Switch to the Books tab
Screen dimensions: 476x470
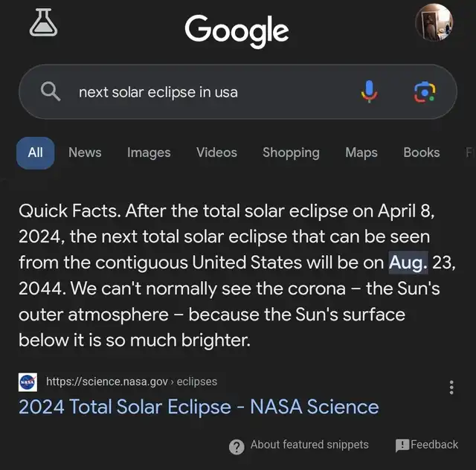pos(421,152)
